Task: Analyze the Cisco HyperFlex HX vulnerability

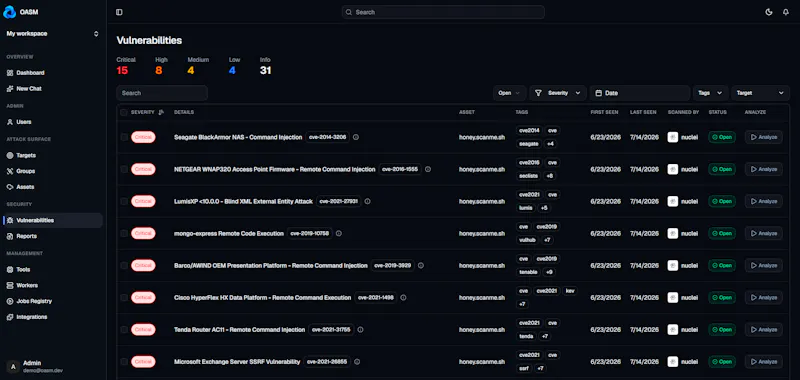Action: pyautogui.click(x=763, y=298)
